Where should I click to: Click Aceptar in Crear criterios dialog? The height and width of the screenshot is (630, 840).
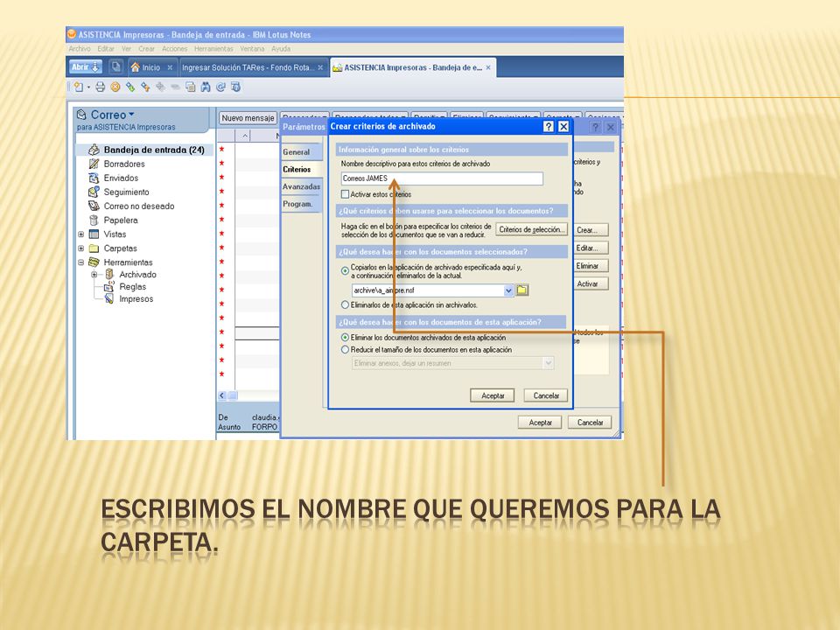493,395
